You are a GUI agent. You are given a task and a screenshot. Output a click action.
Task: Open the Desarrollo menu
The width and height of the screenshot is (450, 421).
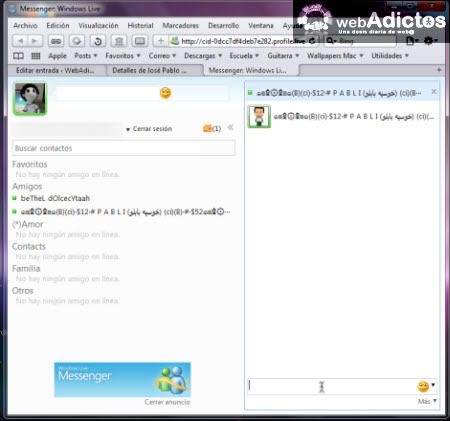tap(223, 25)
